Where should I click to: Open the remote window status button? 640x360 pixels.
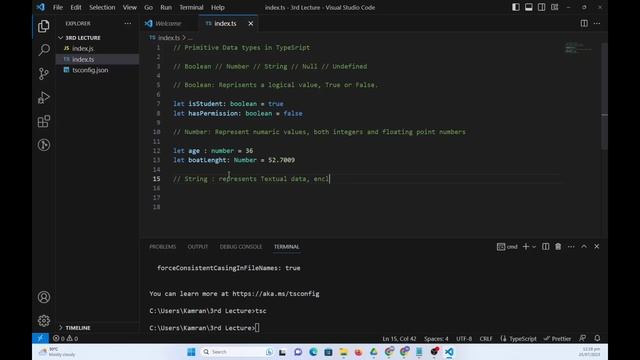[x=40, y=338]
